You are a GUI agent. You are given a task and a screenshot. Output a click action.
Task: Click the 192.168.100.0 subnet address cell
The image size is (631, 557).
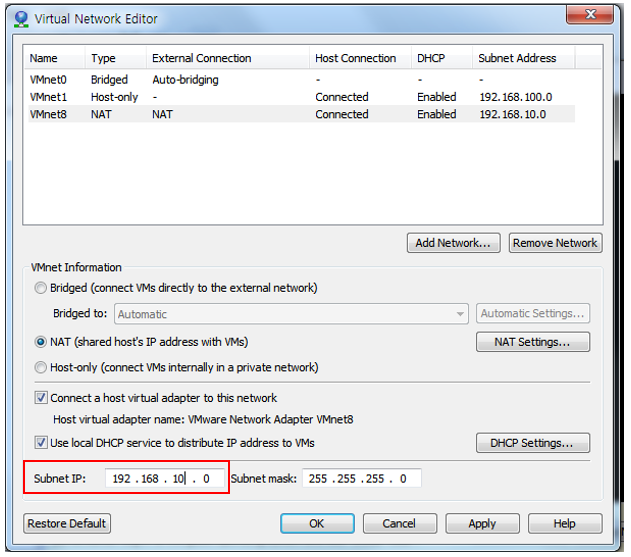coord(516,97)
